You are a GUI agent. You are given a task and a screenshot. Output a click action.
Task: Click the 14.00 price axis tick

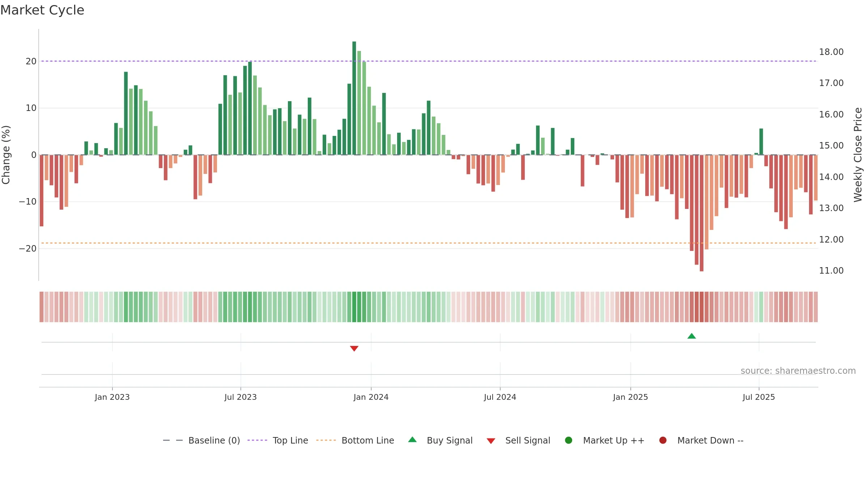[831, 177]
